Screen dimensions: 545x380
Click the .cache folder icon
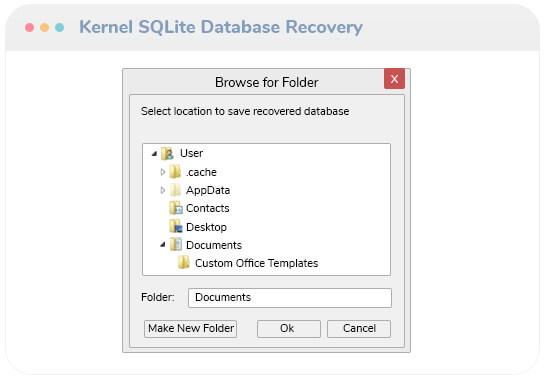[175, 172]
